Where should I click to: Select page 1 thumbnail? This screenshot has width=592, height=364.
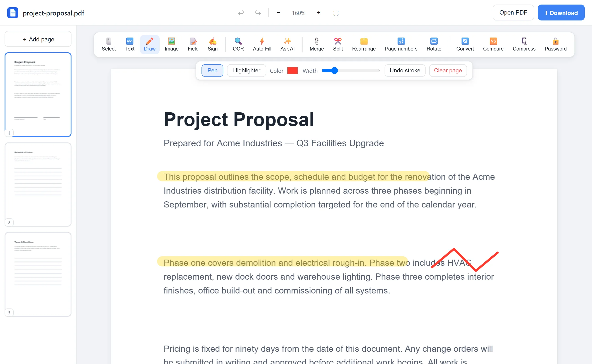38,95
